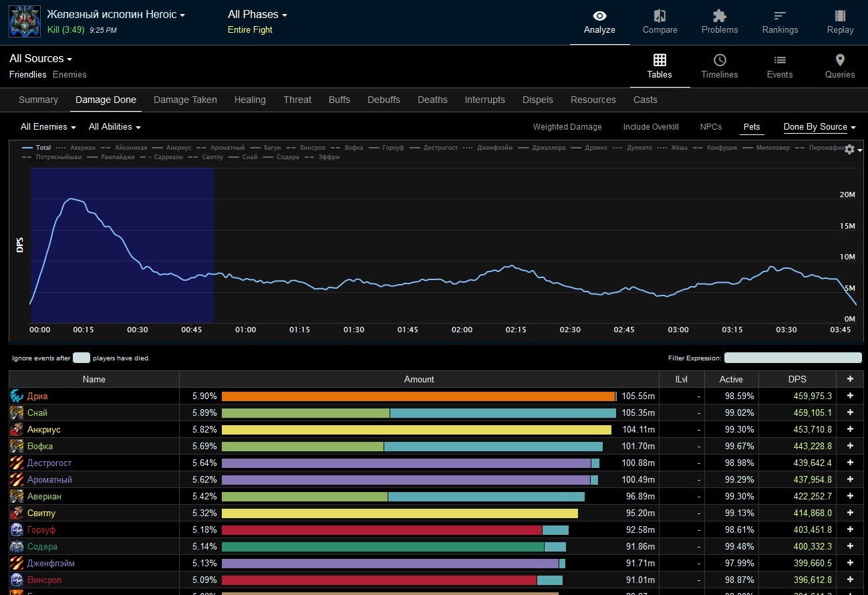Open the All Sources dropdown
The width and height of the screenshot is (868, 595).
point(41,59)
